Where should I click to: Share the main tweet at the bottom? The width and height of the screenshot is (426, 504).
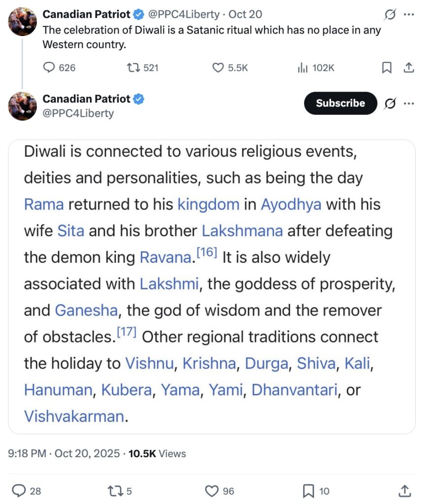[404, 491]
